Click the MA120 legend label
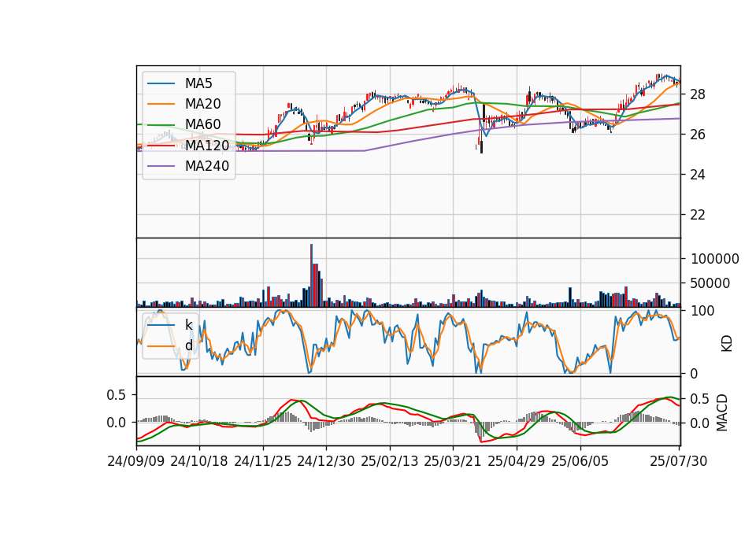The height and width of the screenshot is (543, 756). (x=207, y=146)
